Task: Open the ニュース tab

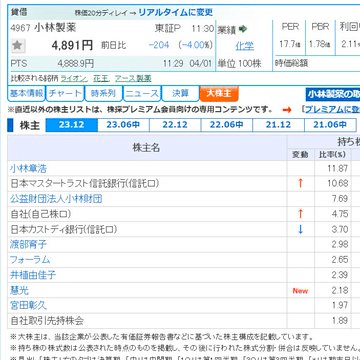Action: tap(142, 93)
